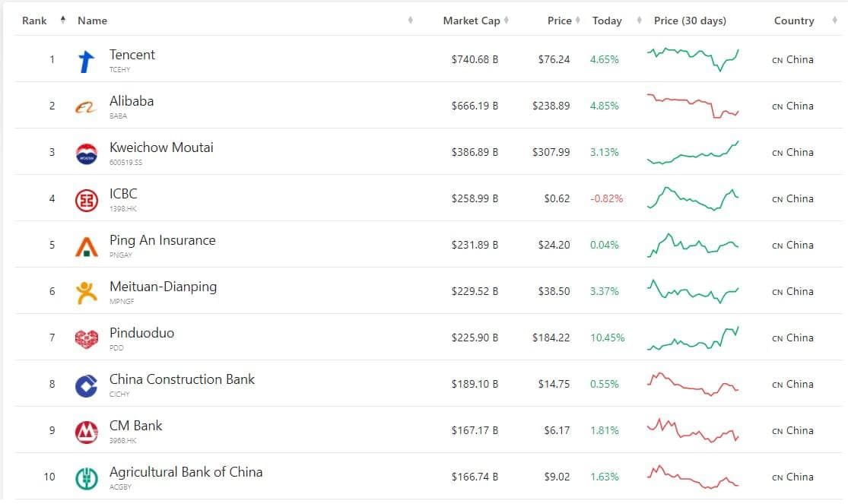Click the Alibaba logo icon
Viewport: 848px width, 504px height.
pos(85,108)
